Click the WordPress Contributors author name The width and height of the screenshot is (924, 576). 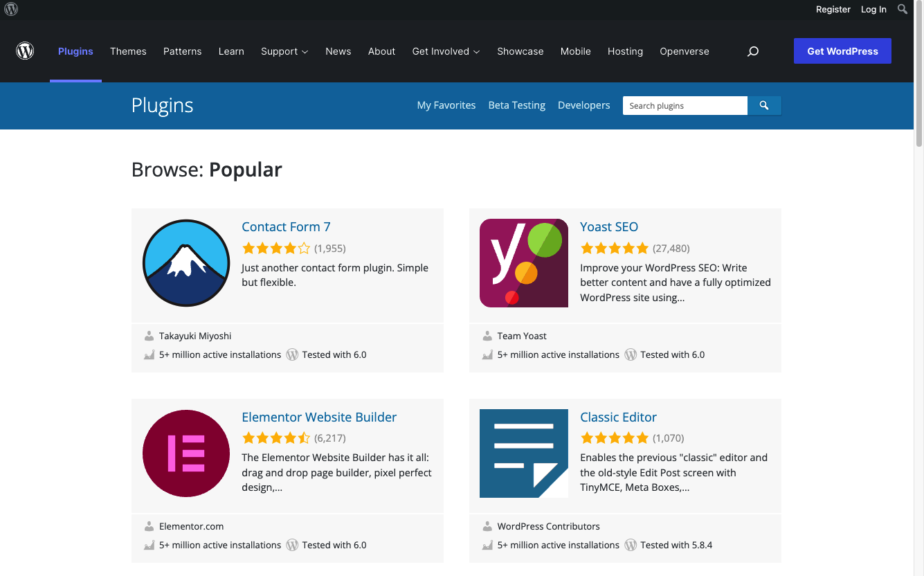549,526
